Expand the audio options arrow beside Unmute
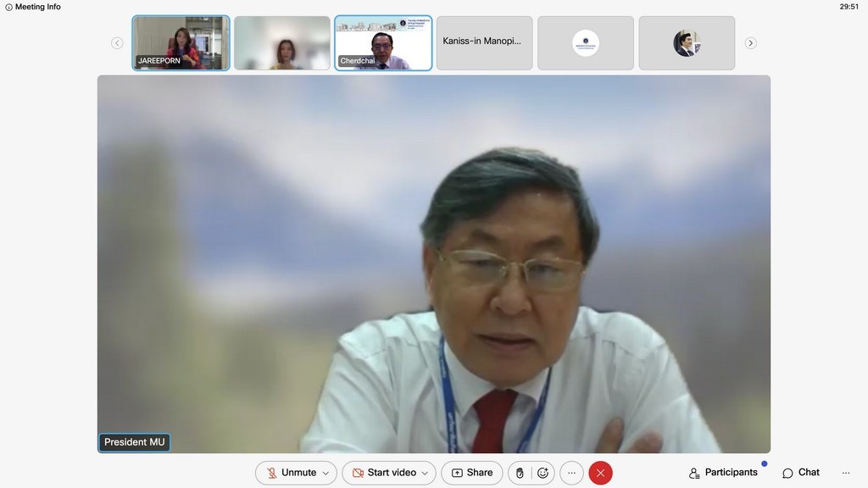 tap(325, 473)
